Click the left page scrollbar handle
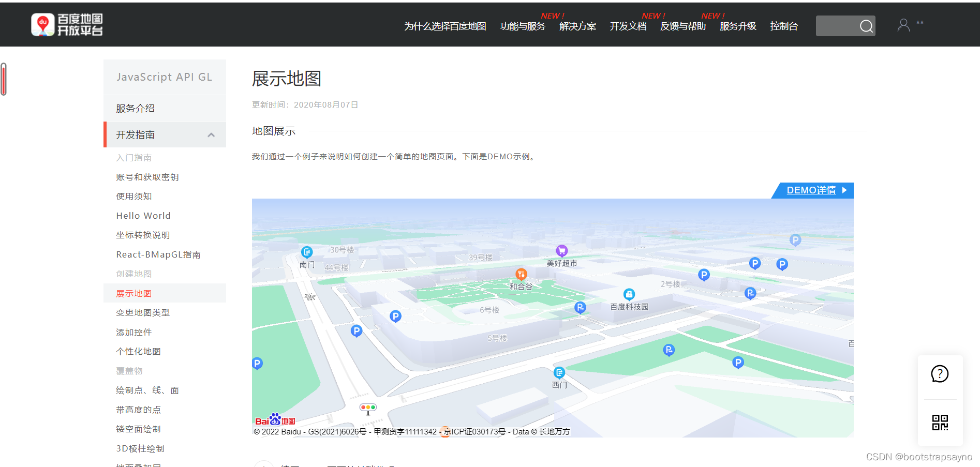The image size is (980, 467). (x=4, y=79)
